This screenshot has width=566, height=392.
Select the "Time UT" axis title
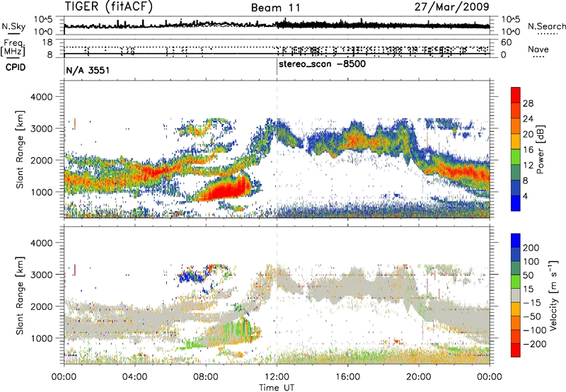277,388
